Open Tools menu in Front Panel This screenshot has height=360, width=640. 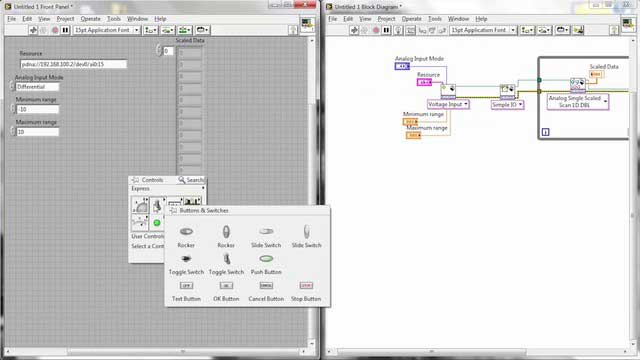pyautogui.click(x=114, y=19)
